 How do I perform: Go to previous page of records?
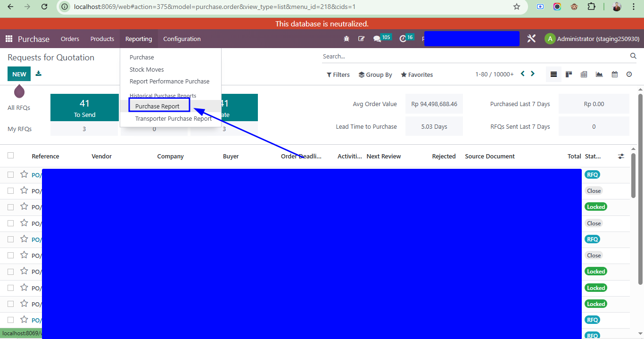click(x=522, y=74)
